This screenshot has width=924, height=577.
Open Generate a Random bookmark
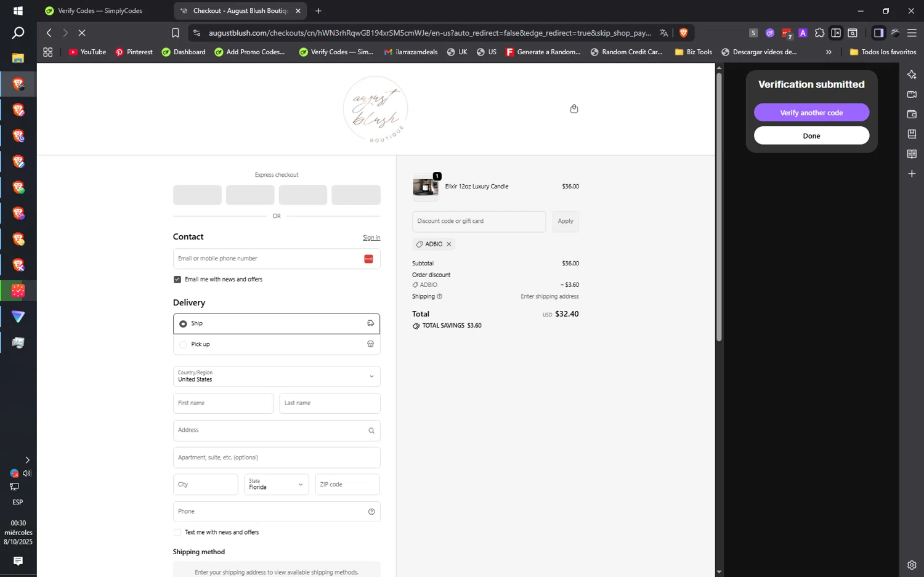coord(543,52)
